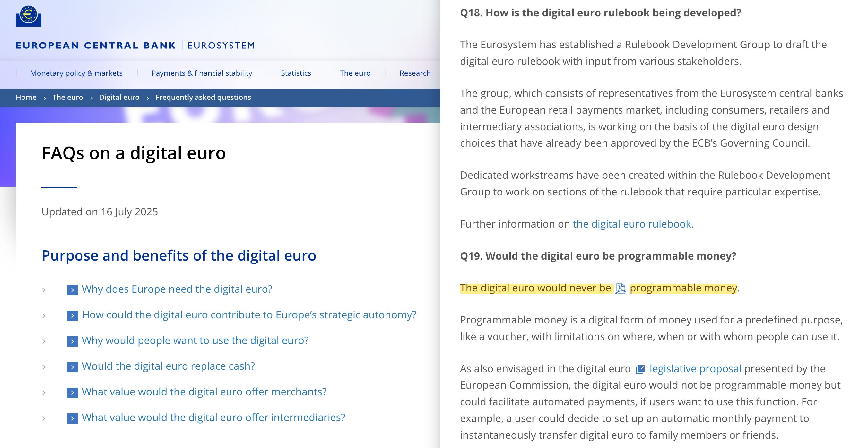Open the 'legislative proposal' link
This screenshot has width=868, height=448.
pos(695,368)
